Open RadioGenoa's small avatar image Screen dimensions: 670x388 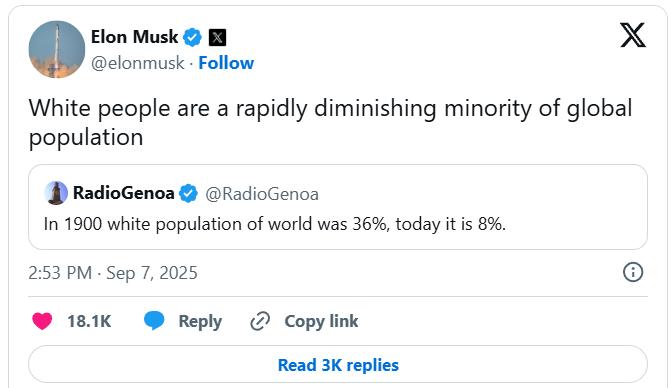pyautogui.click(x=56, y=193)
